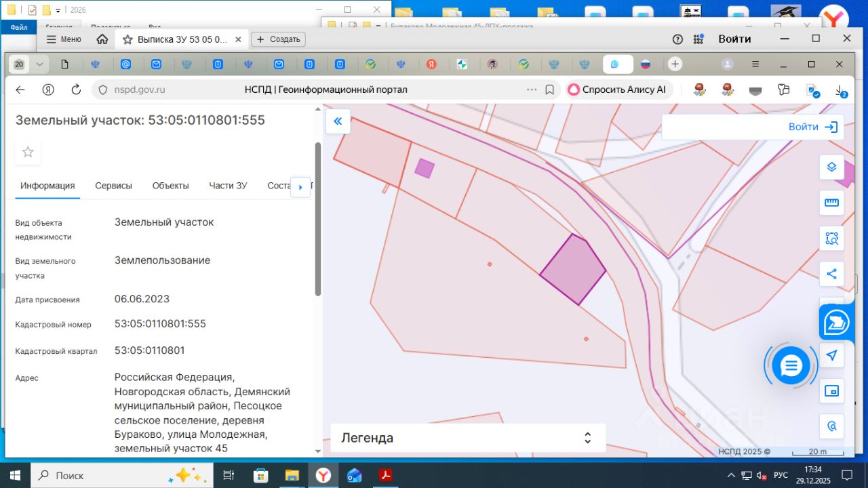The height and width of the screenshot is (488, 868).
Task: Open the browser extensions puzzle icon
Action: [784, 89]
